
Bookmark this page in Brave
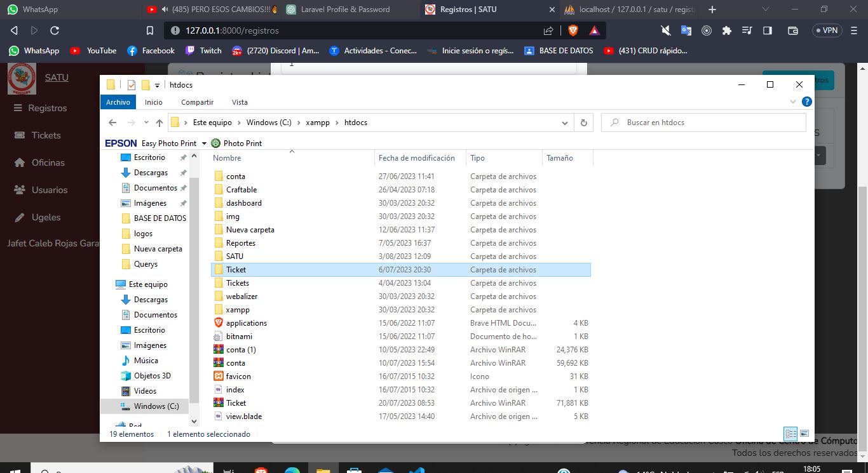tap(150, 30)
